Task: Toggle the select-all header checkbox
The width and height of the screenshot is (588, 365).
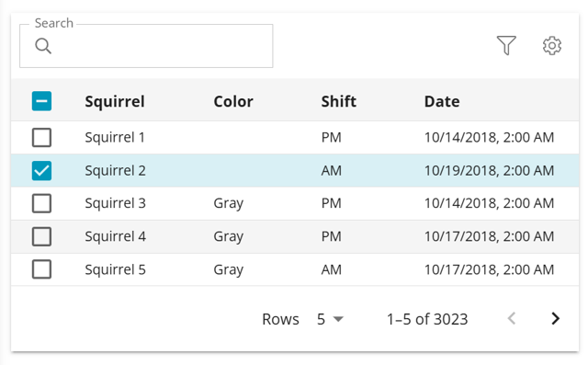Action: [x=41, y=101]
